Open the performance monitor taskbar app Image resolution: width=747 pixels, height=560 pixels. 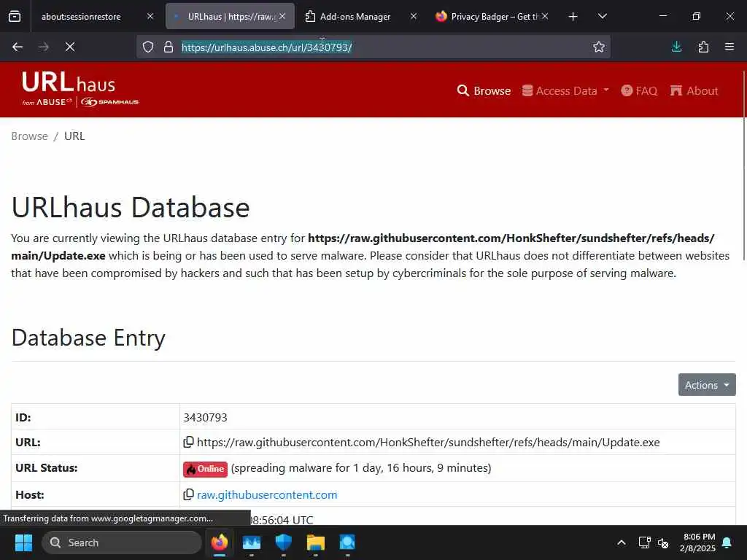point(252,542)
